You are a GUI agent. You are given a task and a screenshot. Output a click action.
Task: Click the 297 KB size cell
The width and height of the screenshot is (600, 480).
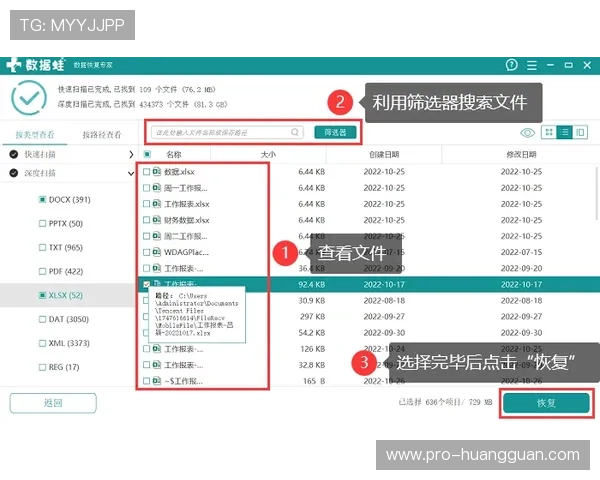pyautogui.click(x=313, y=317)
